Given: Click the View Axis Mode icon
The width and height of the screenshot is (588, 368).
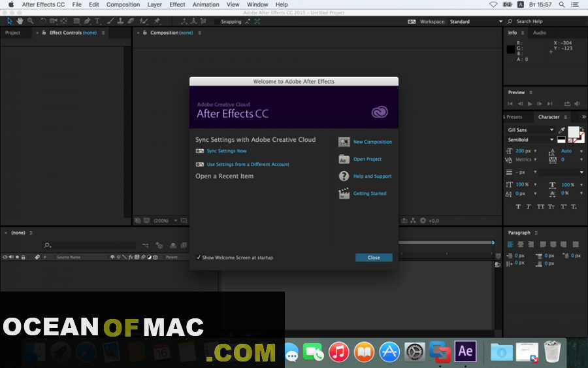Looking at the screenshot, I should 203,22.
